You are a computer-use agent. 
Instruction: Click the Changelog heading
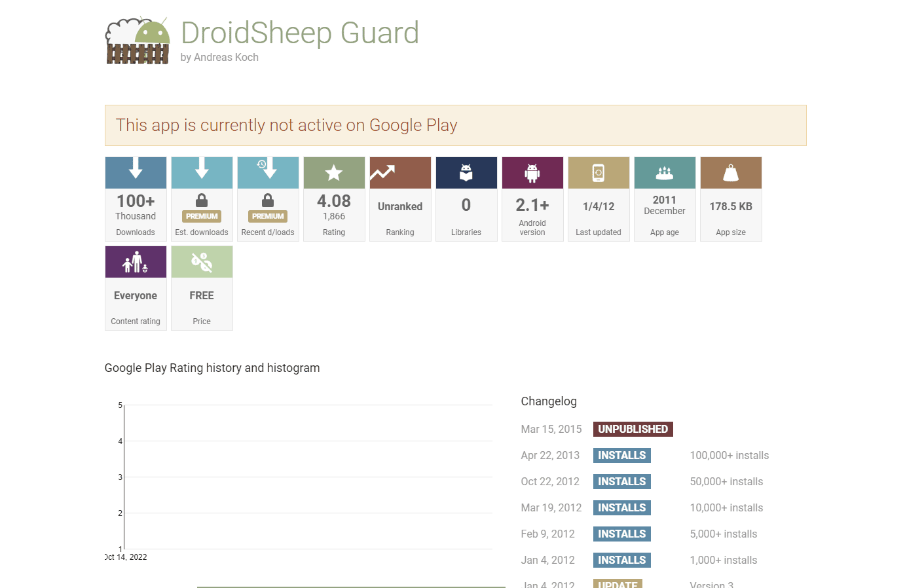tap(549, 401)
